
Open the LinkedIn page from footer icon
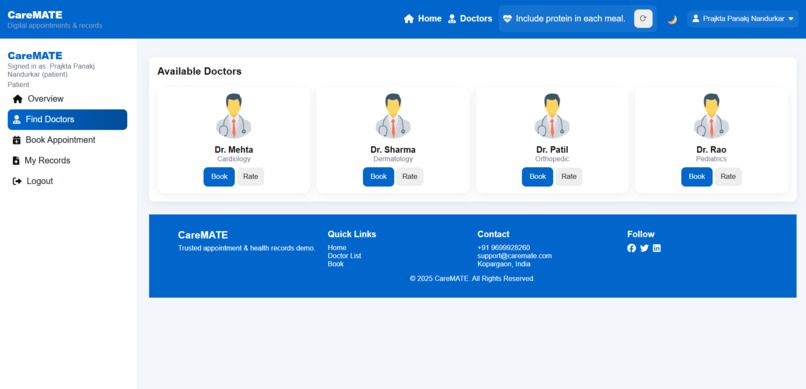pos(656,248)
